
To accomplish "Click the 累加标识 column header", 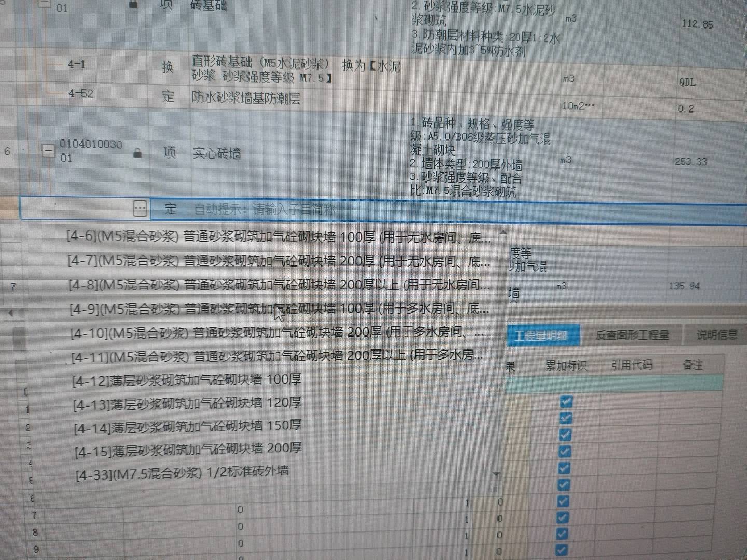I will pos(565,366).
